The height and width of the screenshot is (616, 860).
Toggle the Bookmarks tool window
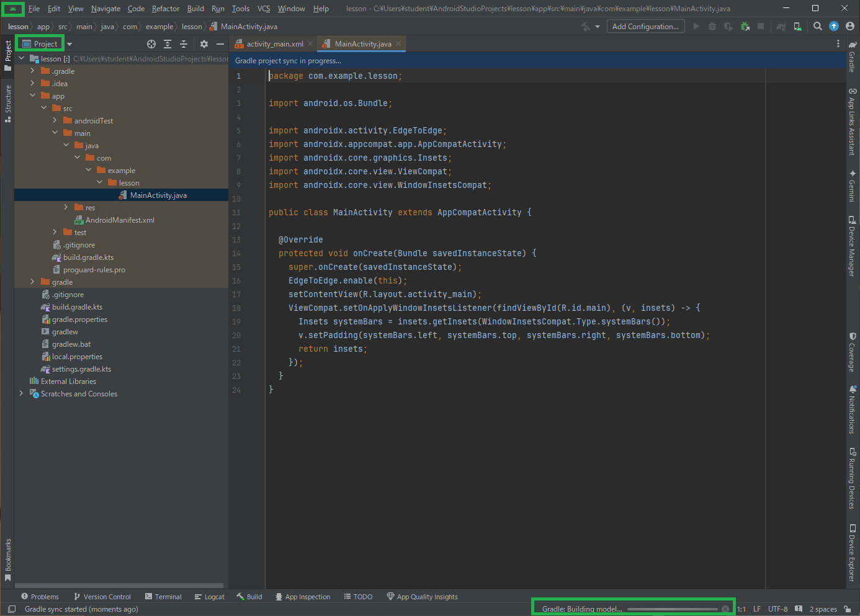coord(7,560)
